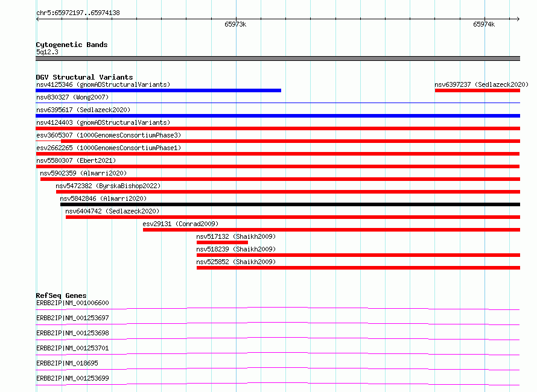Open the ERBB2IP|NM_001006600 transcript
The height and width of the screenshot is (392, 537).
(72, 303)
